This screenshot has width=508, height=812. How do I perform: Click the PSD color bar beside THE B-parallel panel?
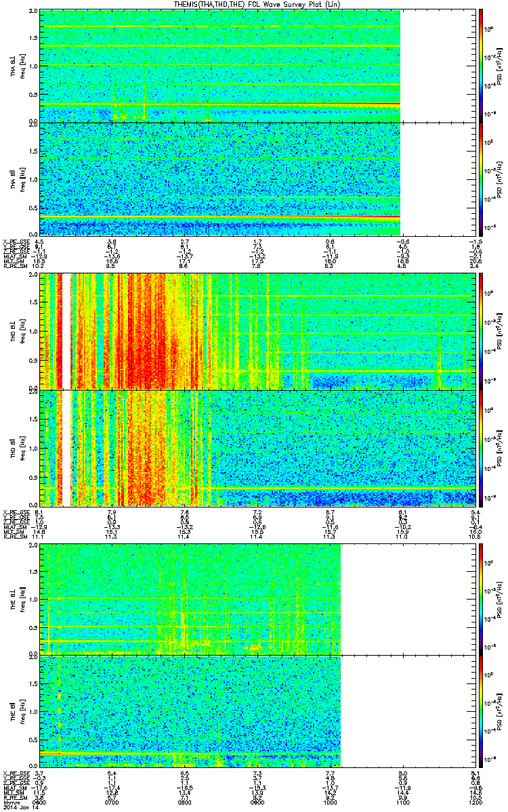[x=482, y=711]
